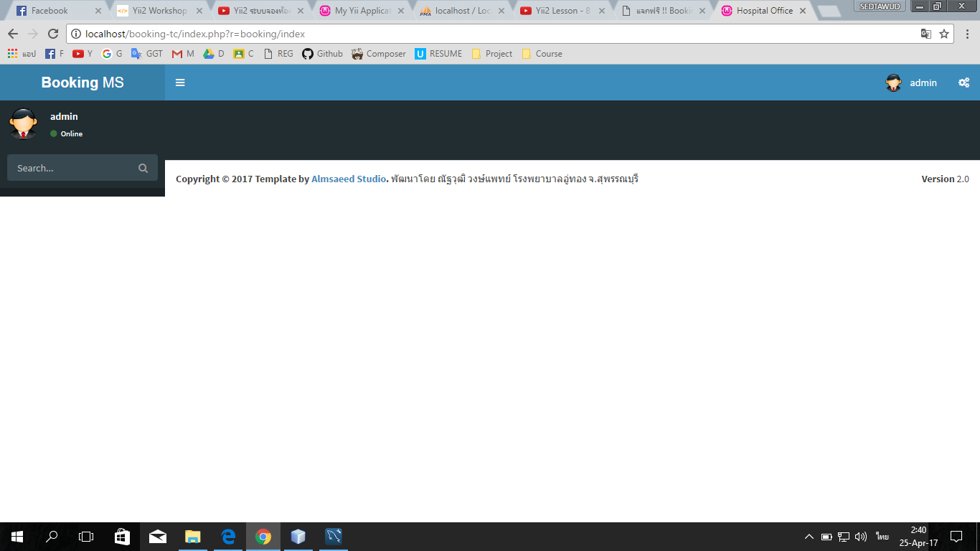Switch to the Facebook tab

click(x=57, y=11)
